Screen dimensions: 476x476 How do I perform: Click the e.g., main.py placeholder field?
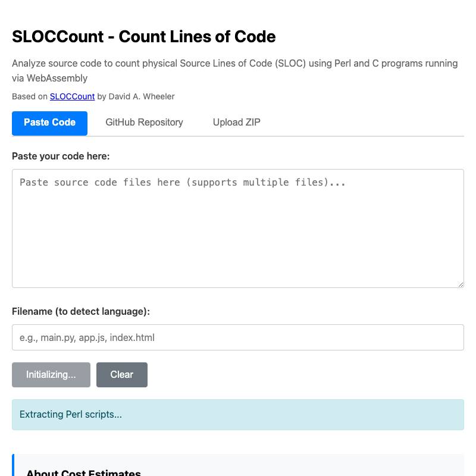87,337
